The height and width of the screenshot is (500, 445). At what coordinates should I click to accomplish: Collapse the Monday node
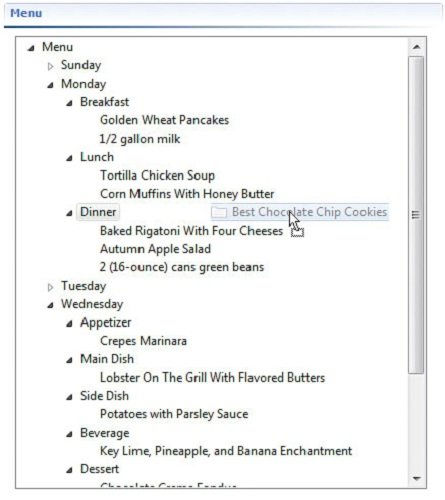50,85
